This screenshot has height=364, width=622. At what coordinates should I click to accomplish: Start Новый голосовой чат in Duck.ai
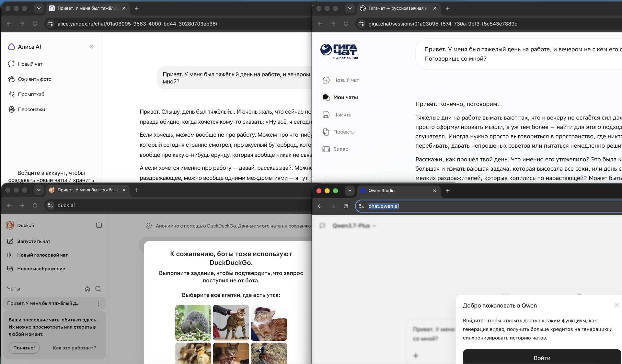coord(38,255)
